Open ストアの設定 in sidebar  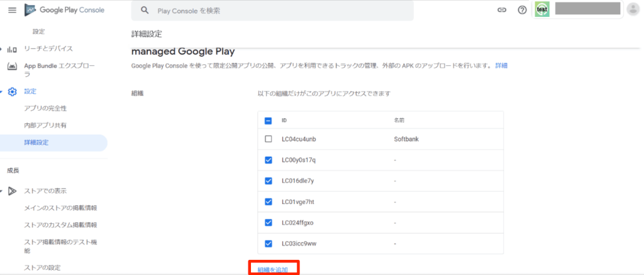pos(42,267)
